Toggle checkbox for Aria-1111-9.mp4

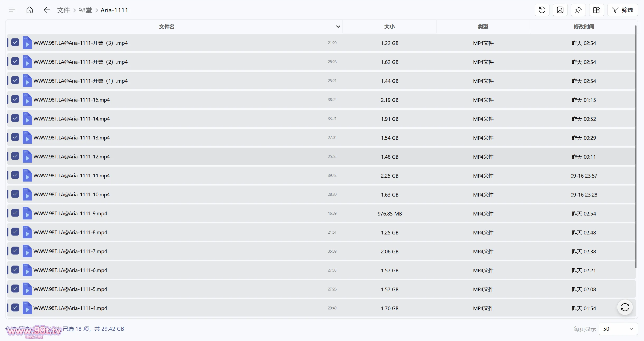pos(15,213)
